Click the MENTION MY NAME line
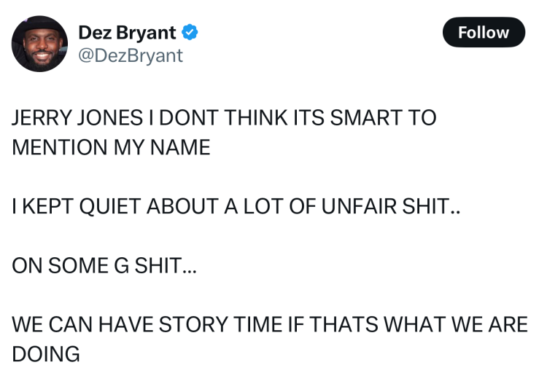 (111, 148)
